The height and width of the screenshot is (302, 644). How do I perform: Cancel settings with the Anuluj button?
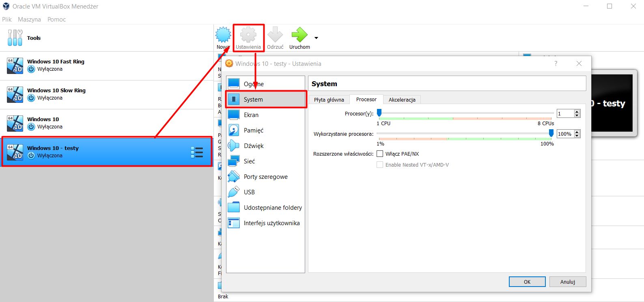[x=568, y=282]
